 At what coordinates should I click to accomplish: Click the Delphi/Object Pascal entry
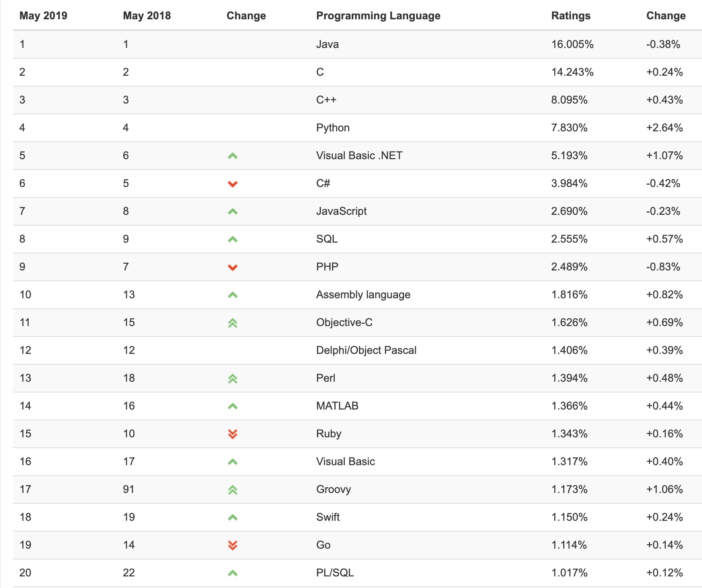coord(366,350)
